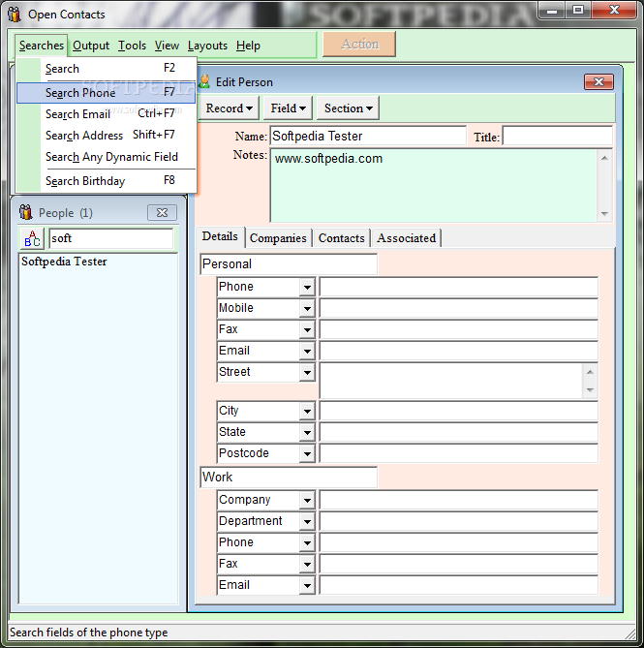
Task: Click Notes scrollbar down arrow
Action: pyautogui.click(x=604, y=213)
